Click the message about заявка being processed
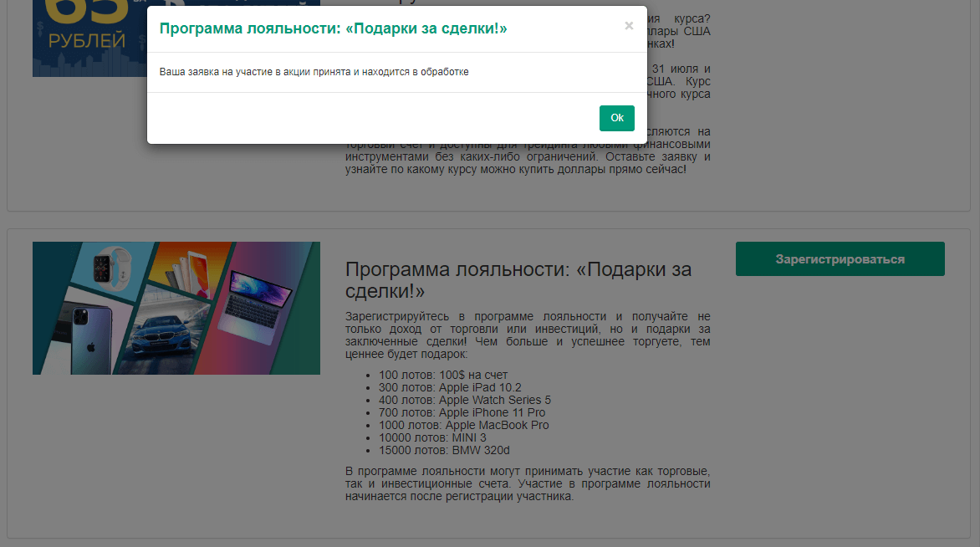The image size is (980, 547). point(314,72)
